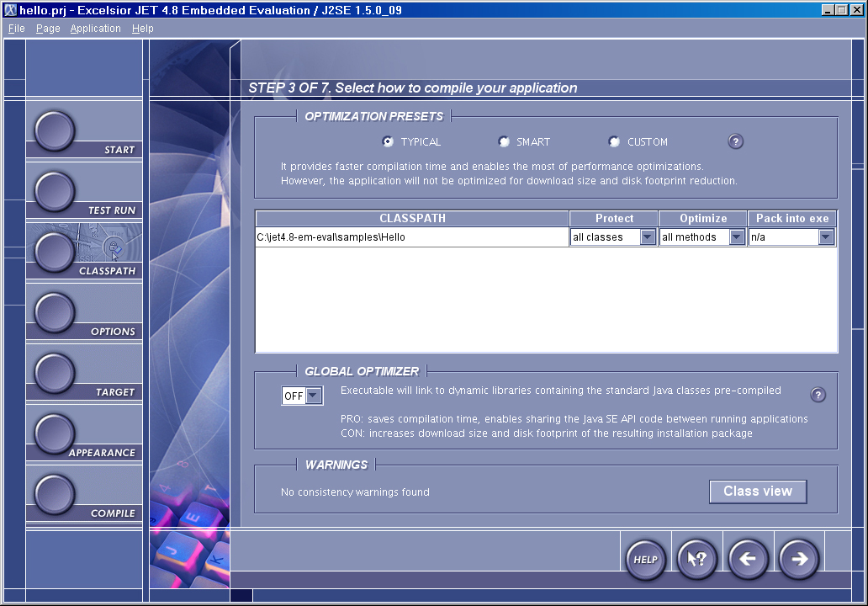Click the 'However, the application will not' line
Viewport: 868px width, 606px height.
pyautogui.click(x=509, y=181)
